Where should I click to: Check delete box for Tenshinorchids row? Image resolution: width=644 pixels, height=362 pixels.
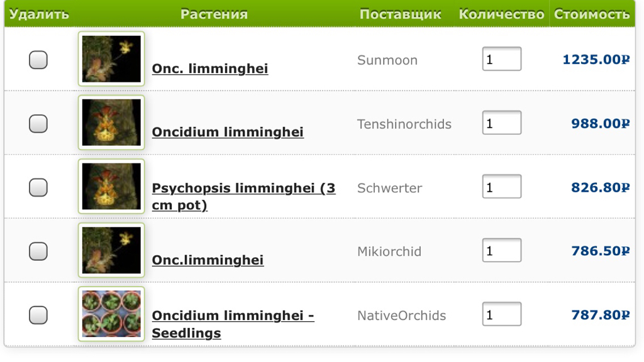[x=38, y=124]
